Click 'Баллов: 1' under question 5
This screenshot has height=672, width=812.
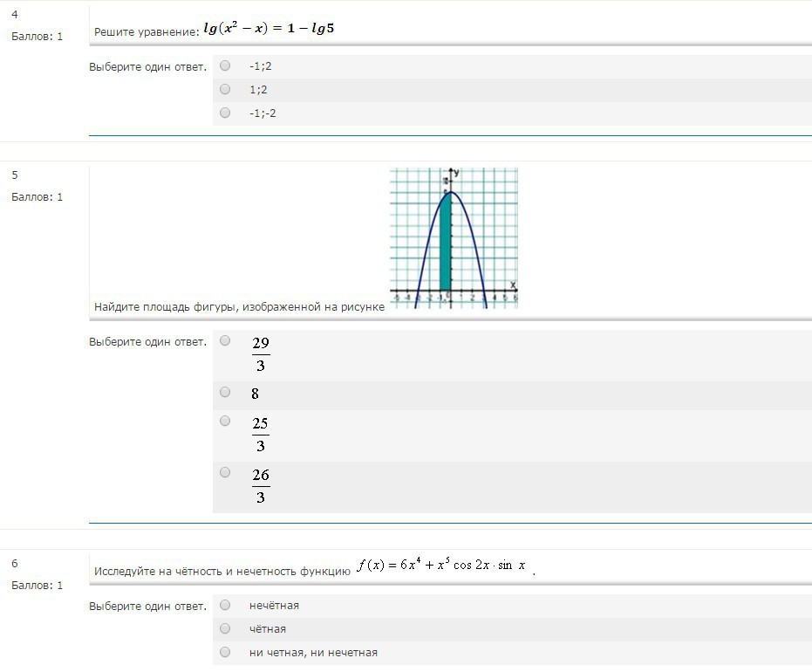point(37,197)
